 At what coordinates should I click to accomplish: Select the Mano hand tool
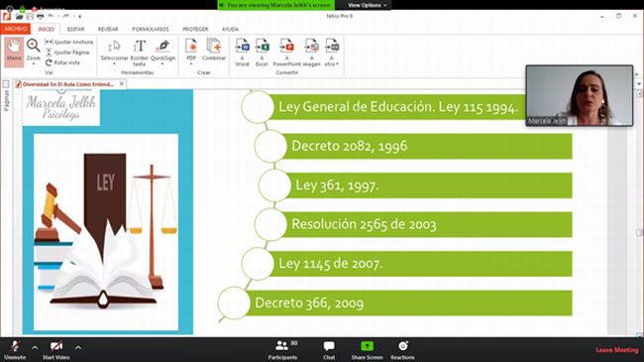14,52
